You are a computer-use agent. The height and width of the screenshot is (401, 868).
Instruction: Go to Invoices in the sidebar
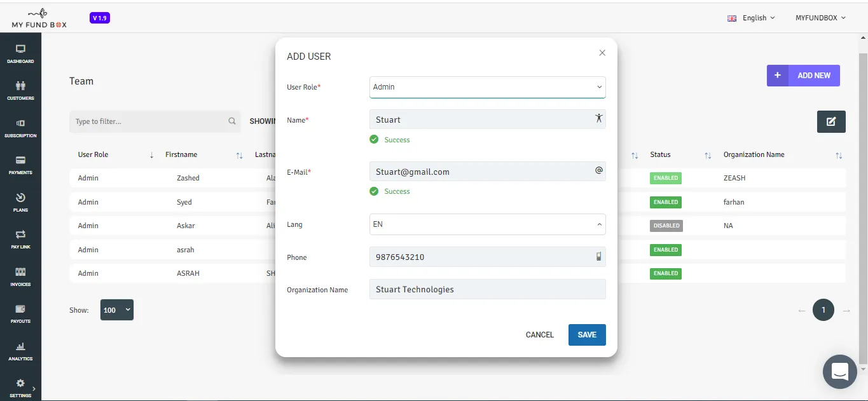[x=20, y=276]
